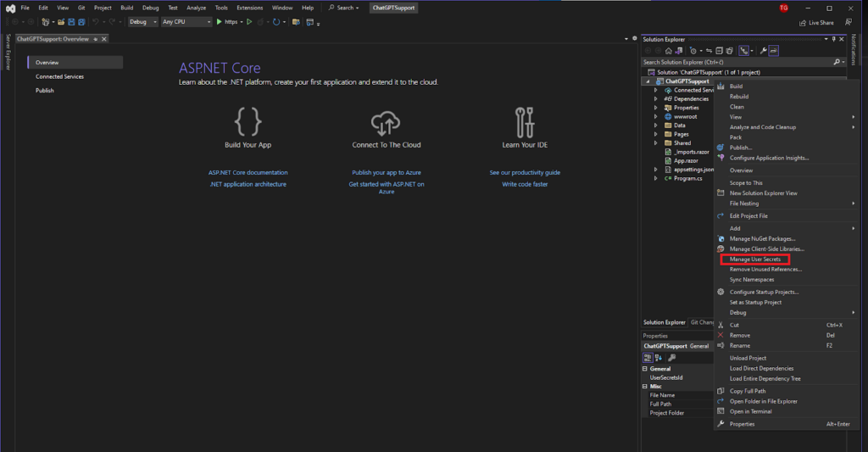The width and height of the screenshot is (868, 452).
Task: Open the https launch profile dropdown arrow
Action: pos(242,22)
